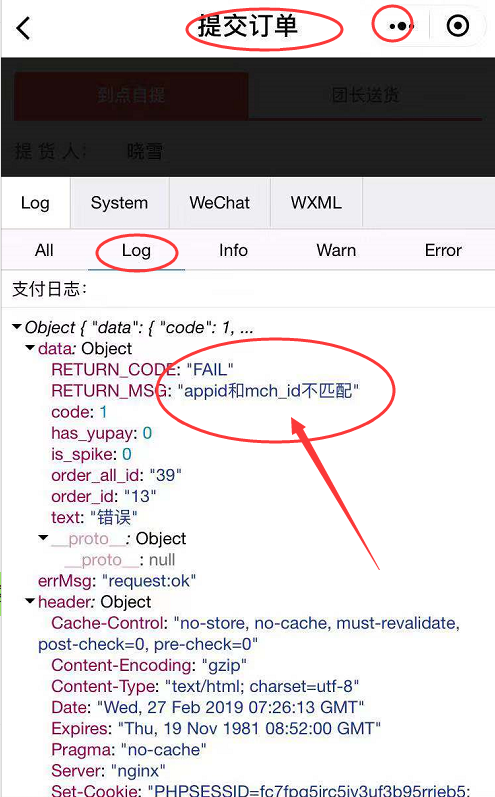Collapse the header: Object node
This screenshot has width=495, height=797.
30,601
